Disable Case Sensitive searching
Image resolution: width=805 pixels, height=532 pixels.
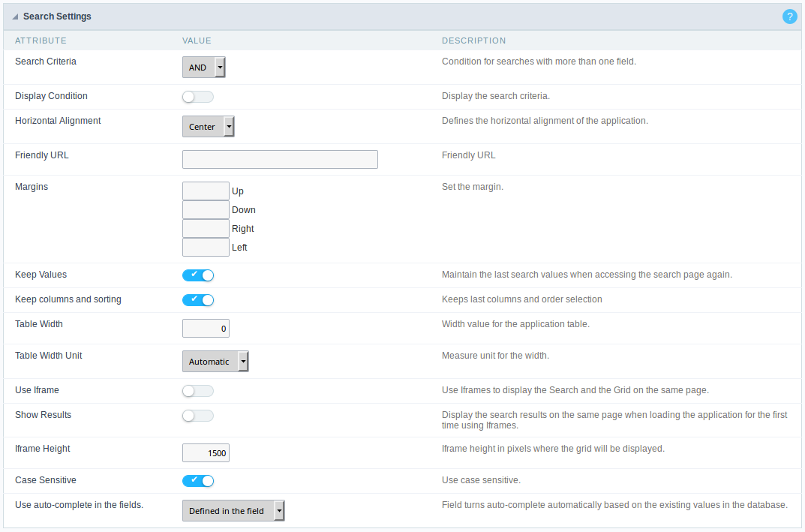pos(197,480)
